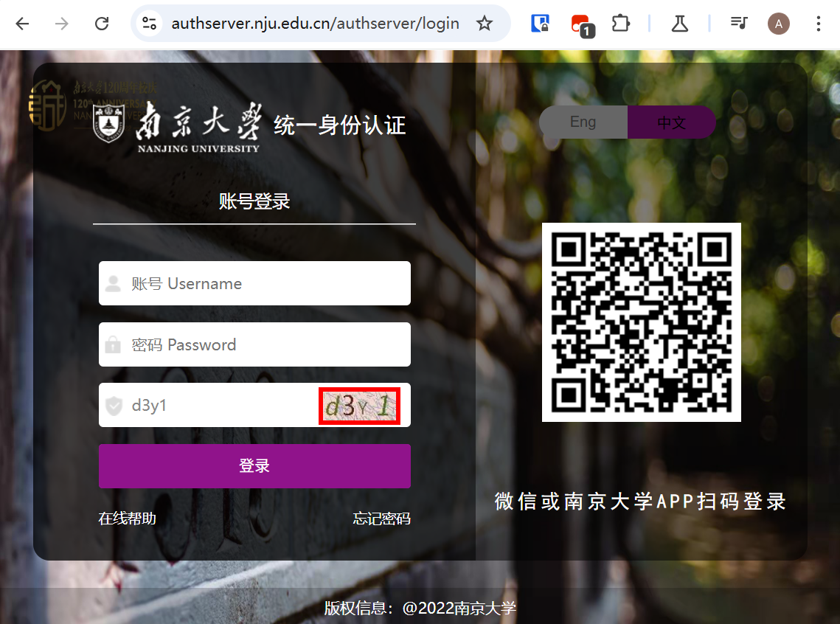Click the red extension with badge 1

pyautogui.click(x=581, y=24)
